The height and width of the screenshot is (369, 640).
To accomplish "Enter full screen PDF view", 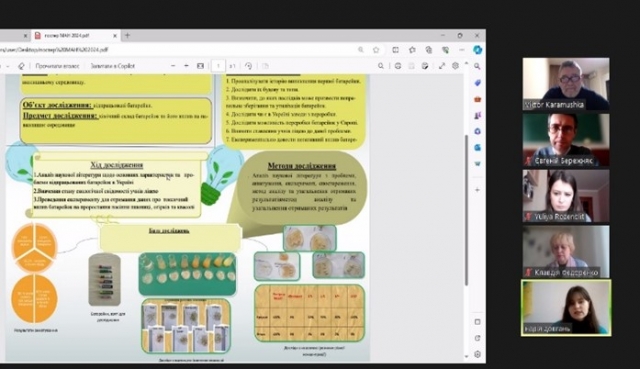I will click(x=442, y=66).
